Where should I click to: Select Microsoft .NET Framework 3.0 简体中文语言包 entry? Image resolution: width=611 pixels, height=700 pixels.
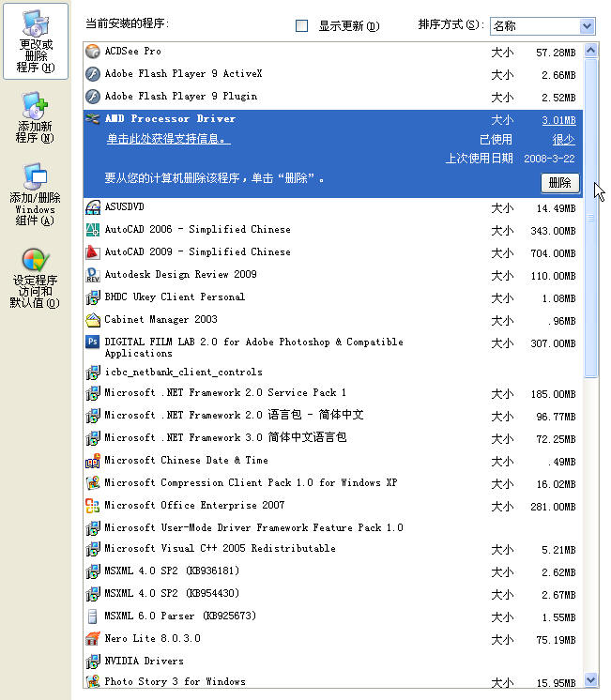333,438
